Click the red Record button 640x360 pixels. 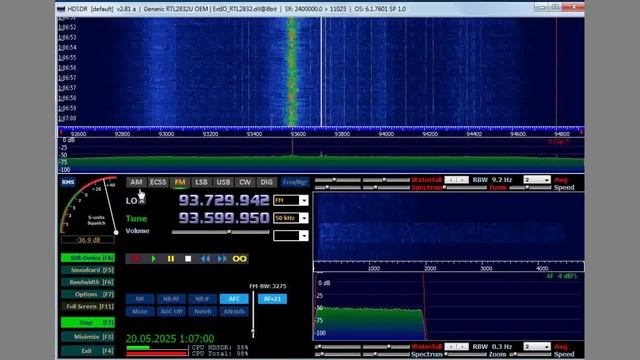point(135,259)
